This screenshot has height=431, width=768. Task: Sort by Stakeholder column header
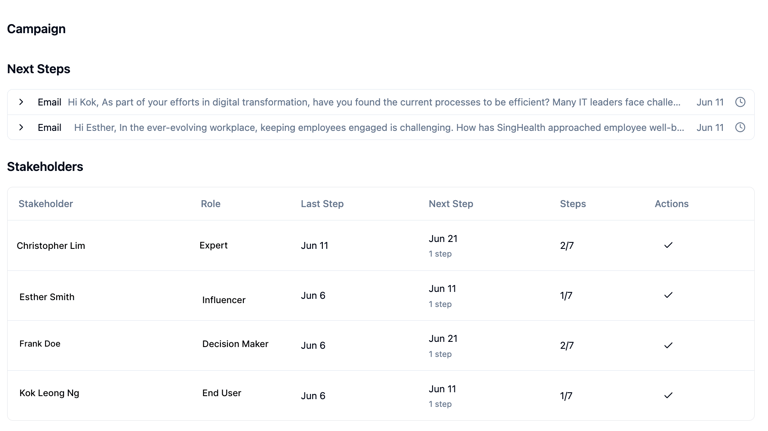click(46, 204)
